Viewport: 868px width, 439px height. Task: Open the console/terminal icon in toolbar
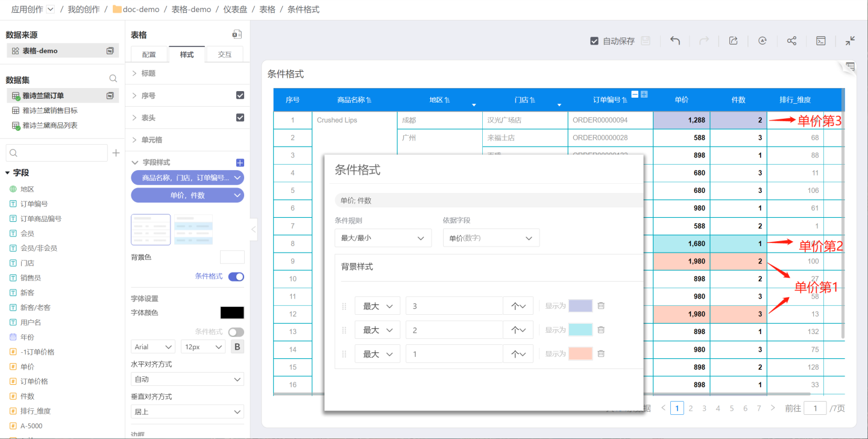pyautogui.click(x=820, y=41)
